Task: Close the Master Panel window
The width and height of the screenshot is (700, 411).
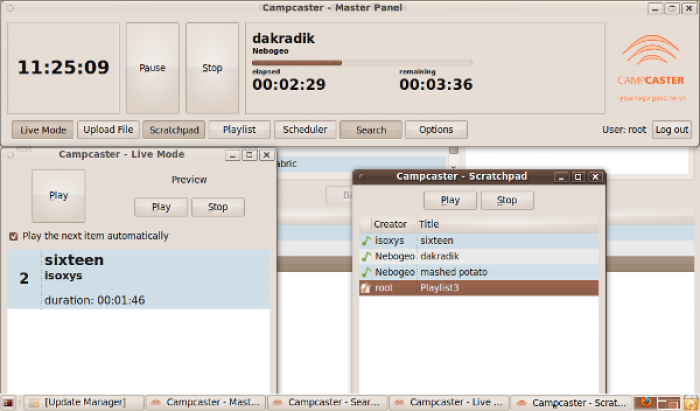Action: point(689,8)
